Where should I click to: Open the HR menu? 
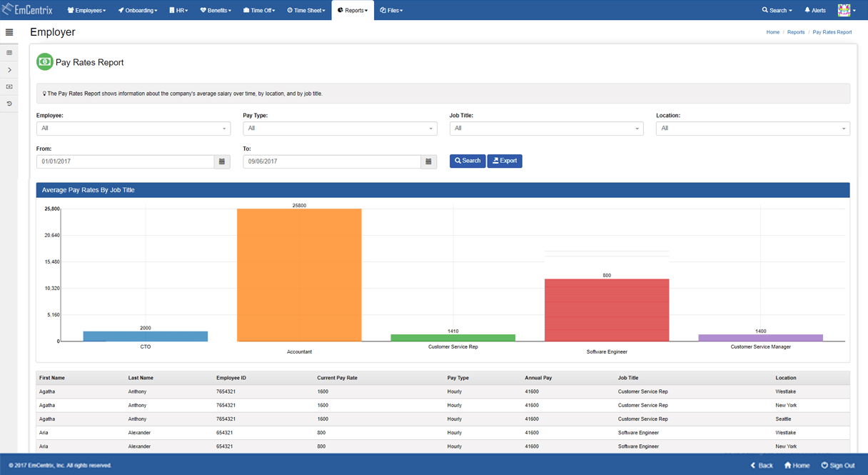pyautogui.click(x=178, y=10)
